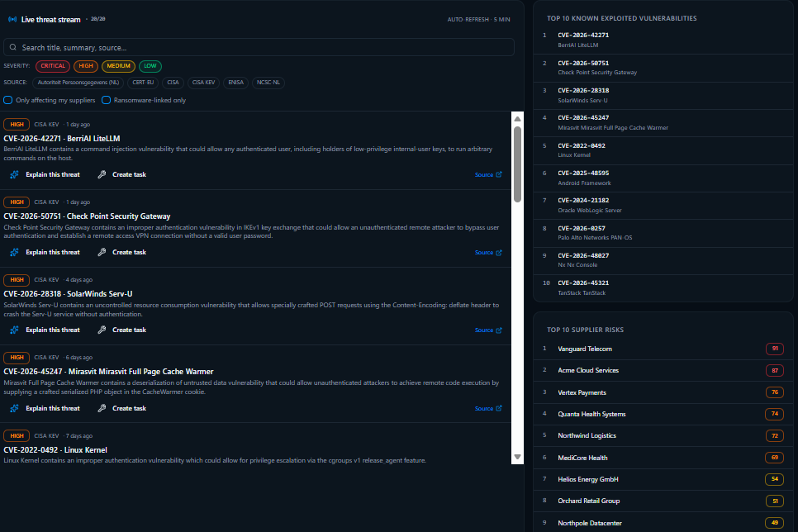Select CVE-2026-42271 in top exploited list
798x532 pixels.
(x=663, y=40)
